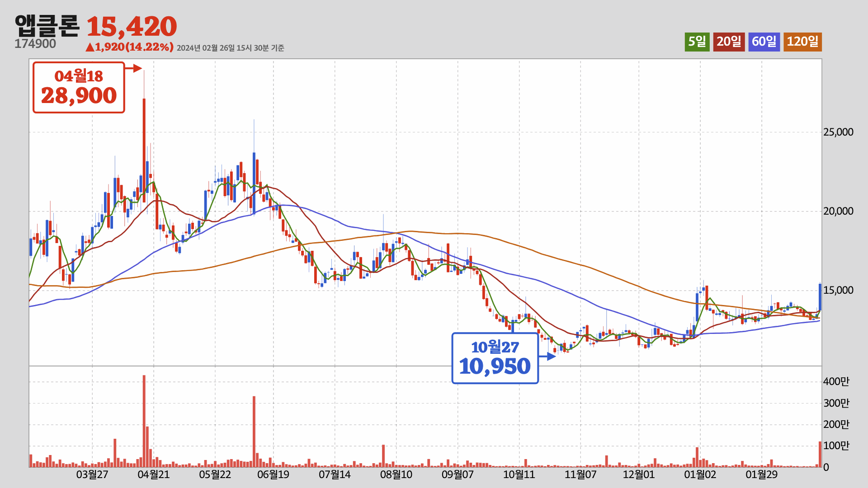The image size is (868, 488).
Task: Click the 04월18 28,900 high annotation box
Action: point(79,87)
